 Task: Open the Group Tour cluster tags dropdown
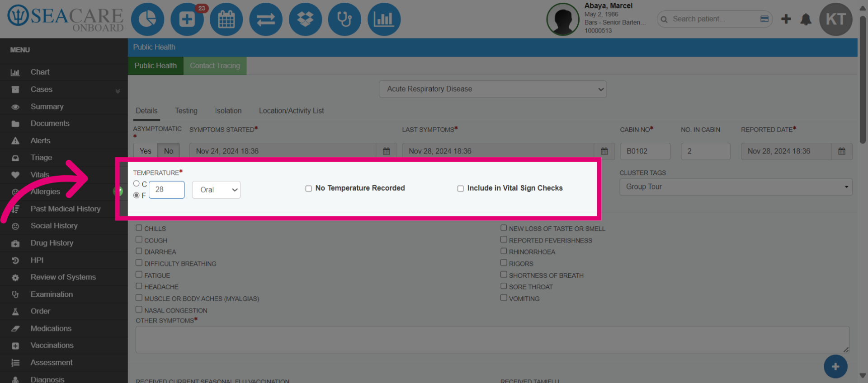[x=736, y=187]
